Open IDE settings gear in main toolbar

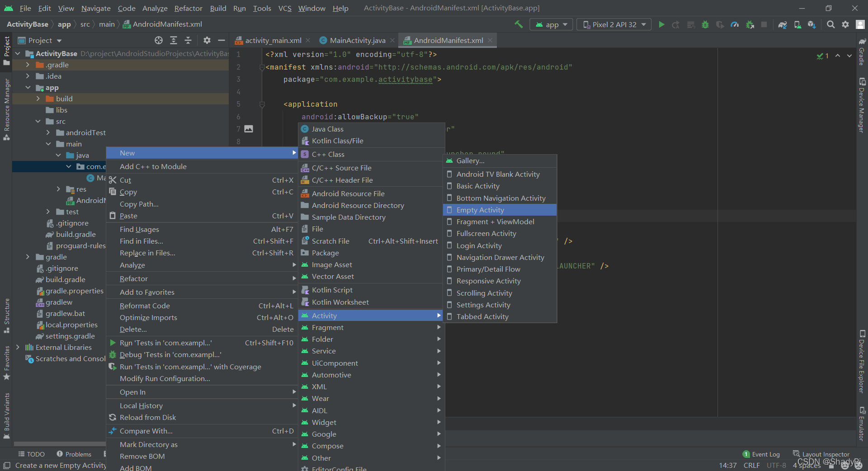[x=845, y=24]
